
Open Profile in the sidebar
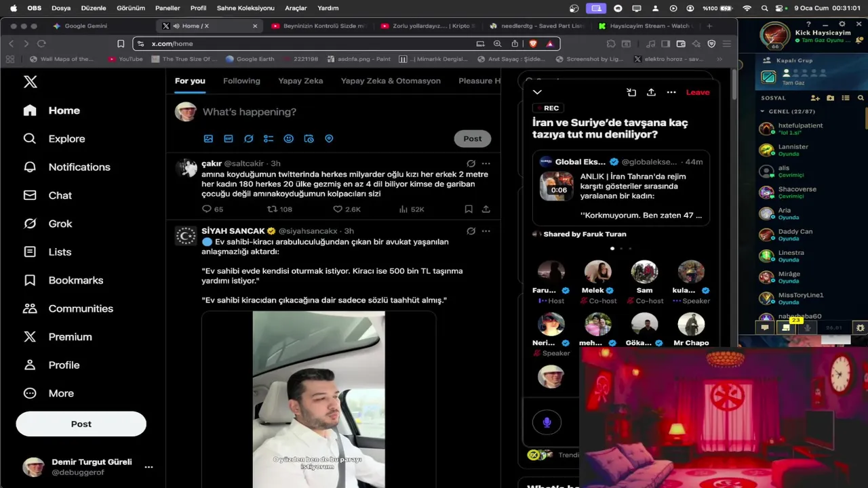52,365
